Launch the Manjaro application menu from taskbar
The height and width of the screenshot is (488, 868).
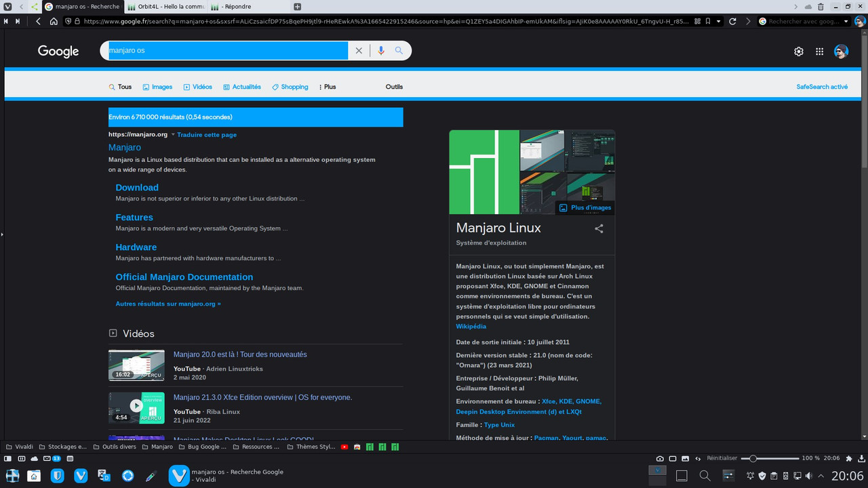pyautogui.click(x=12, y=476)
